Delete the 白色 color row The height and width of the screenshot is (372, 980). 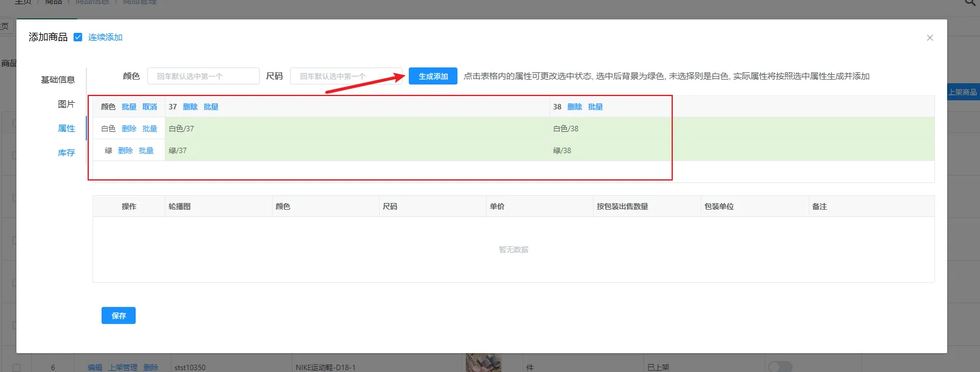pos(129,129)
